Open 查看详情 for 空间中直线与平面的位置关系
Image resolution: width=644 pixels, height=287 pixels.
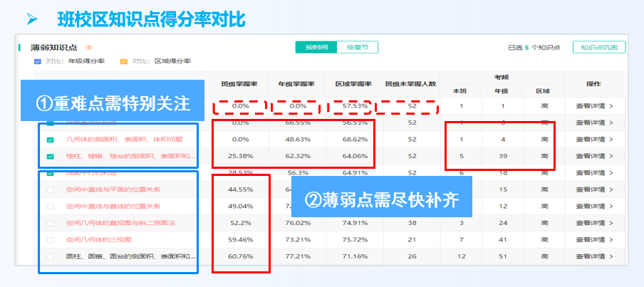(x=594, y=189)
